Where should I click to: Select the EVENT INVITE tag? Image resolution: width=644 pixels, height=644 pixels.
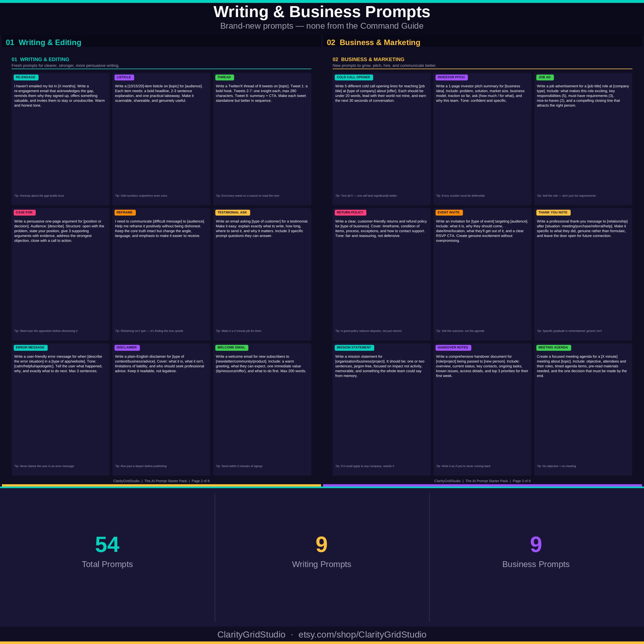coord(449,212)
